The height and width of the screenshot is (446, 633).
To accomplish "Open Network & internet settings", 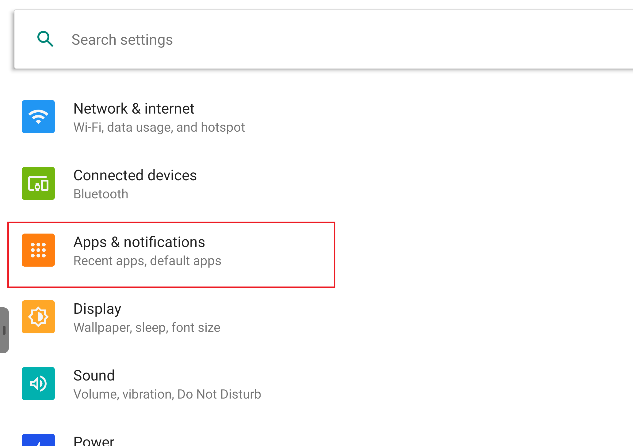I will (134, 108).
